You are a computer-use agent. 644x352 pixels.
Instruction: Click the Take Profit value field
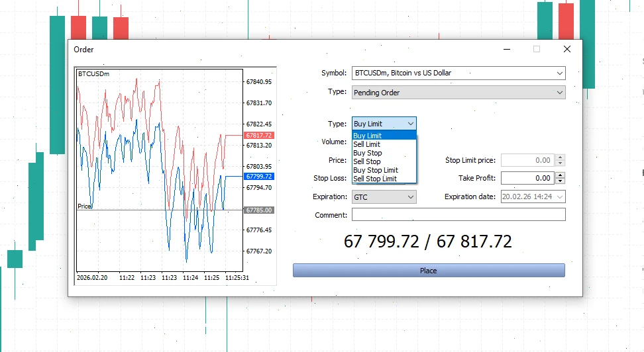[x=528, y=178]
